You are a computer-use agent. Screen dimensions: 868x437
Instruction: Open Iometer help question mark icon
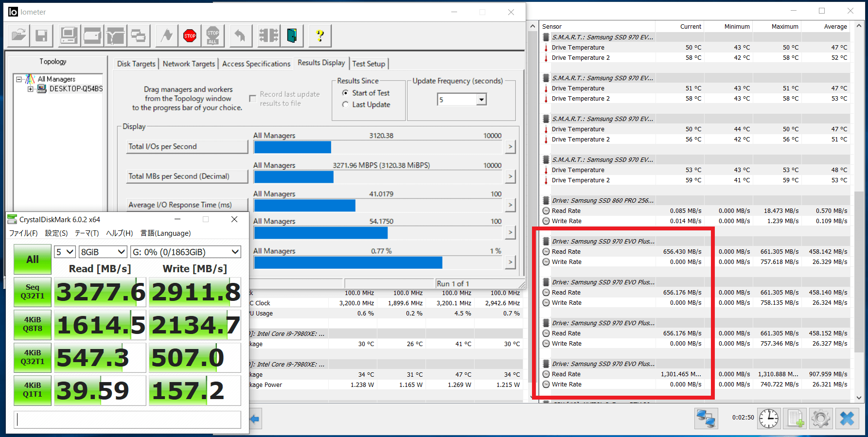pyautogui.click(x=319, y=35)
